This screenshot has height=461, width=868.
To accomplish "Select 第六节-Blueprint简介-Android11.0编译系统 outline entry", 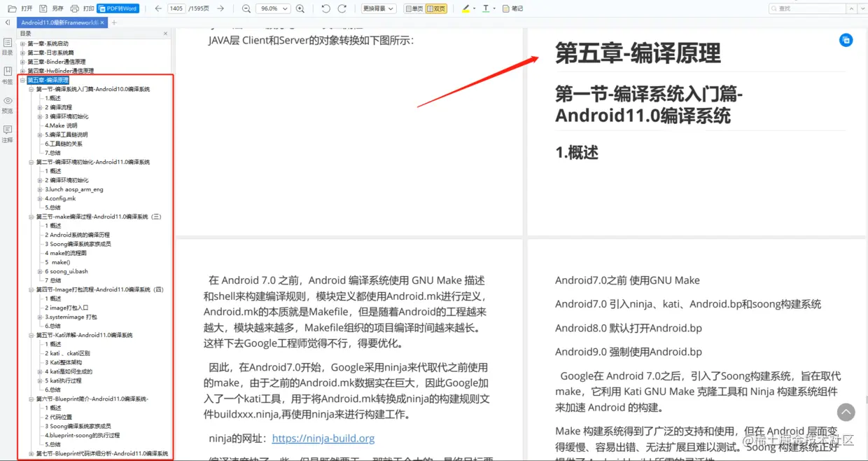I will coord(92,399).
